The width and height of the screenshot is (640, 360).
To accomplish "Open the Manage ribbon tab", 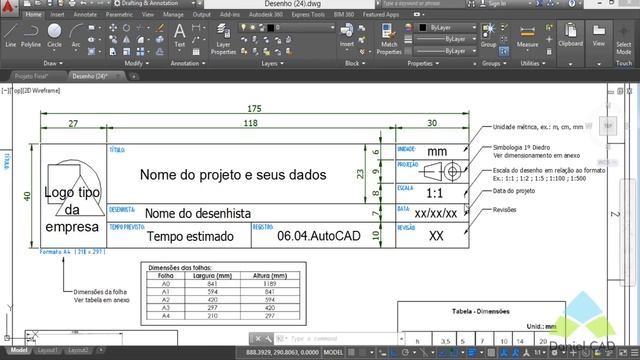I will (x=173, y=14).
